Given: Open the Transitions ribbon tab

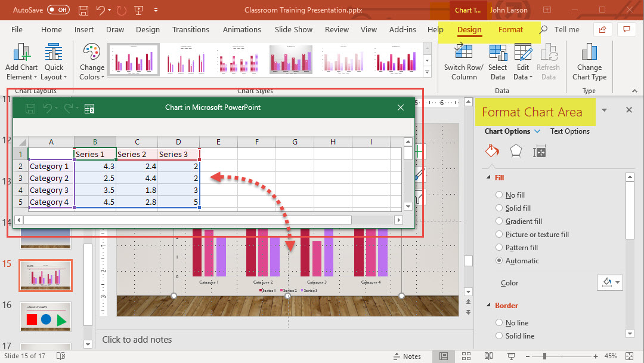Looking at the screenshot, I should (x=191, y=29).
